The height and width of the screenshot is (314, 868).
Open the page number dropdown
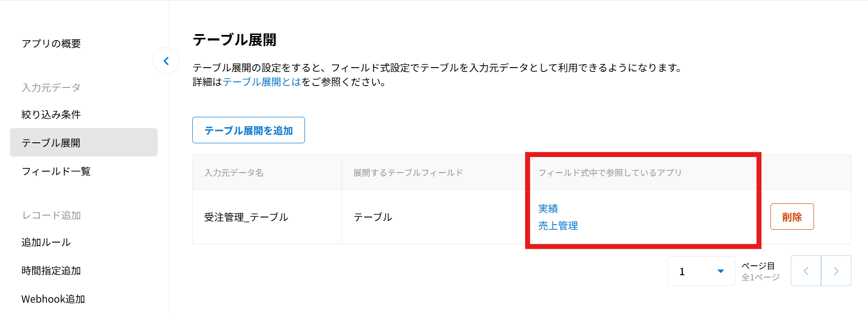pyautogui.click(x=701, y=271)
